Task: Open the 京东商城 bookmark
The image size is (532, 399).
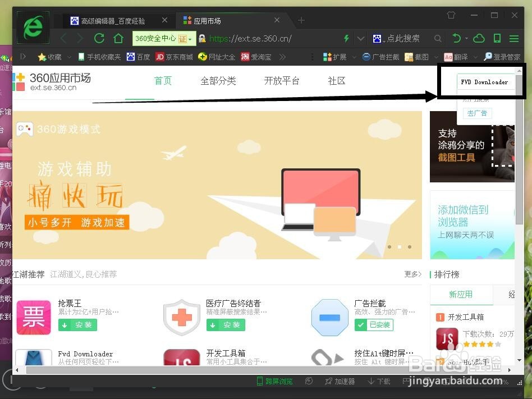Action: point(174,57)
